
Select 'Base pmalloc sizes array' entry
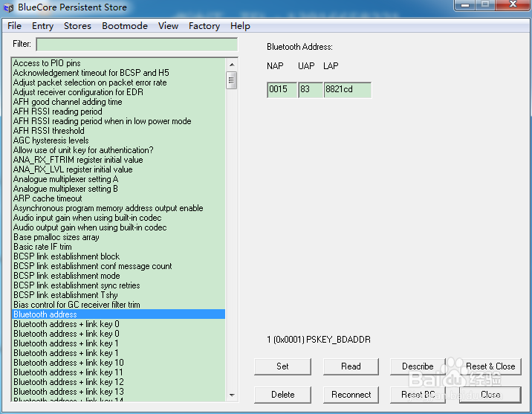pyautogui.click(x=119, y=237)
